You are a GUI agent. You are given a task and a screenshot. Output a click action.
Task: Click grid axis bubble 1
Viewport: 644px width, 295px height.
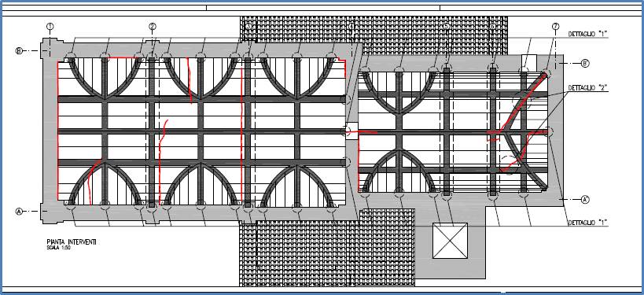click(x=50, y=27)
